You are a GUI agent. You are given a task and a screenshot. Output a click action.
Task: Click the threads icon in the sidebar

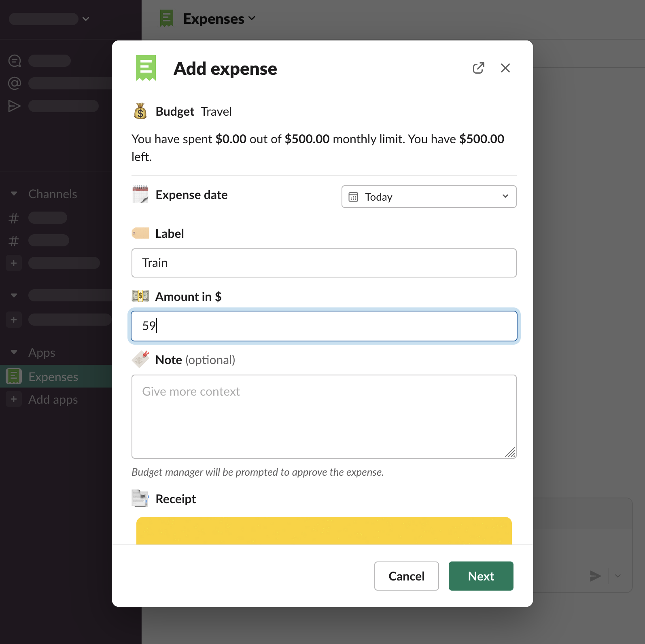tap(15, 61)
